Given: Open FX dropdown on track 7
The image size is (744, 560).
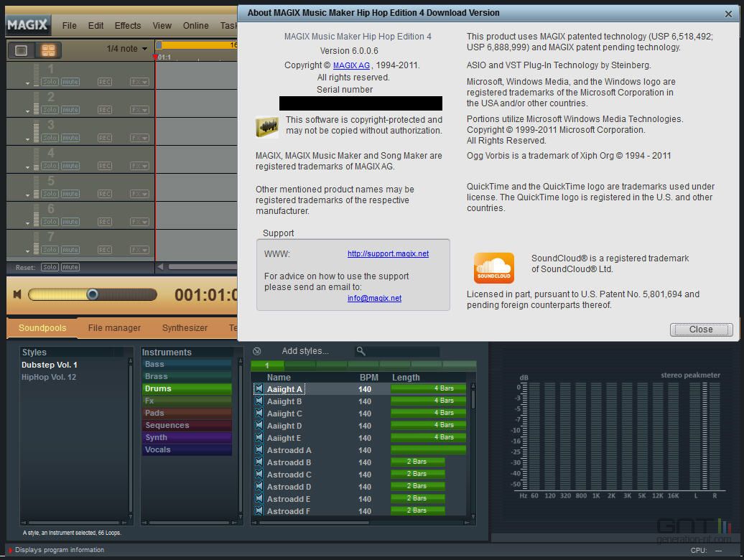Looking at the screenshot, I should click(139, 249).
